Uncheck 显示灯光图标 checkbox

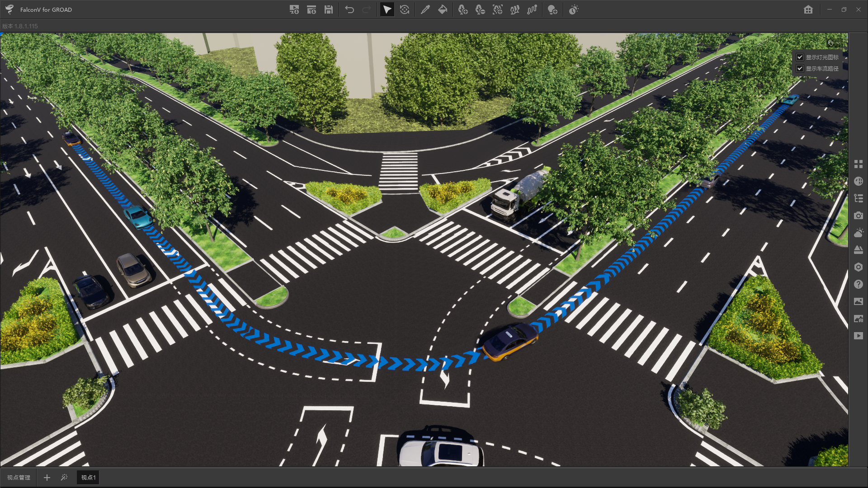coord(799,57)
